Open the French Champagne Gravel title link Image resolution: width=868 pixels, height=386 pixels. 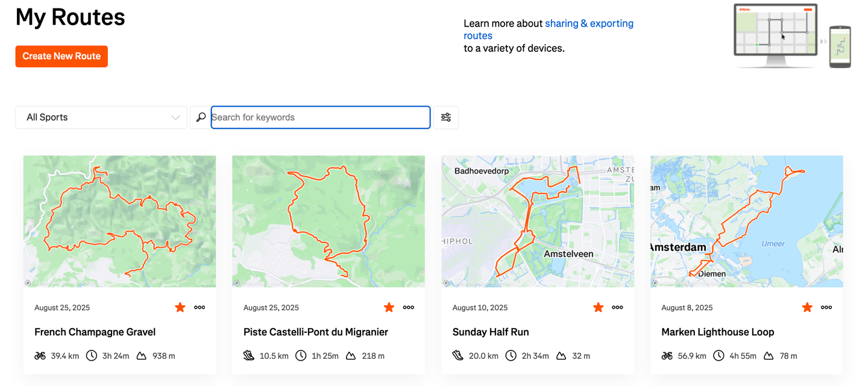click(x=95, y=332)
